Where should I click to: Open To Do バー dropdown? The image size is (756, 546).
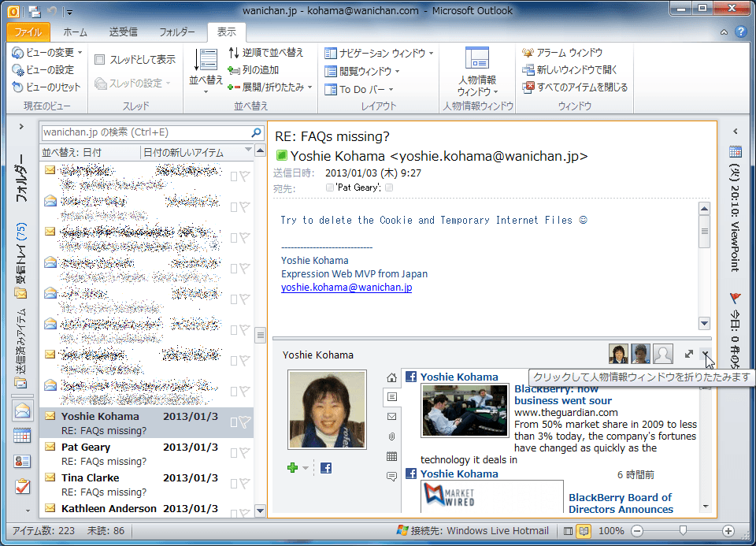point(359,89)
